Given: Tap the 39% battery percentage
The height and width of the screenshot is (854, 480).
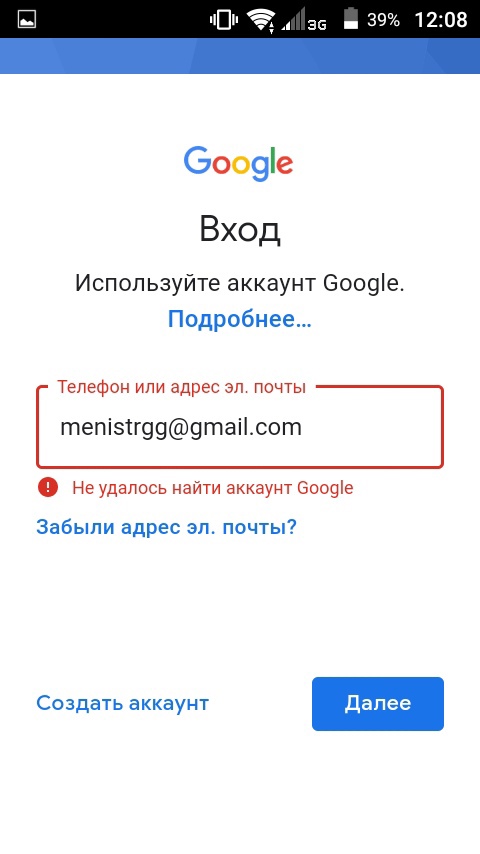Looking at the screenshot, I should click(x=384, y=20).
